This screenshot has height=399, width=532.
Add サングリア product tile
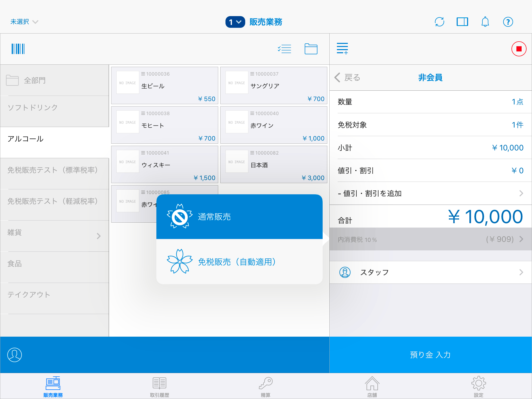(274, 85)
